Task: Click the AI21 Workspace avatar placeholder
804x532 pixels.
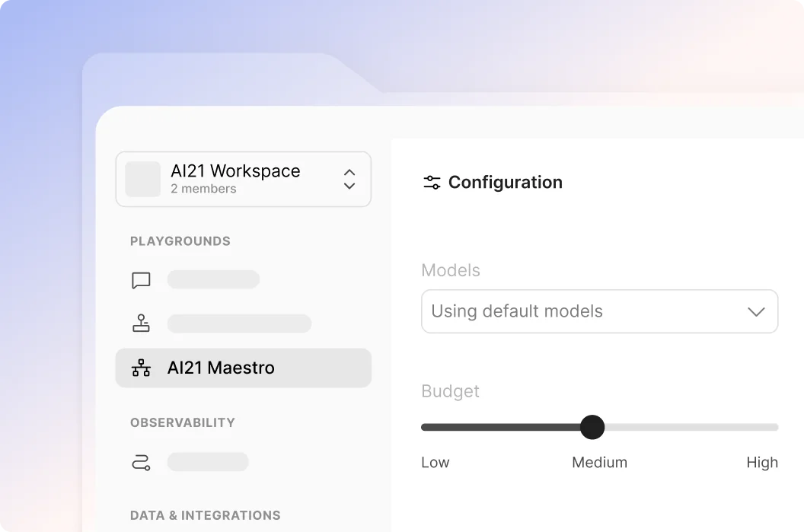Action: click(143, 179)
